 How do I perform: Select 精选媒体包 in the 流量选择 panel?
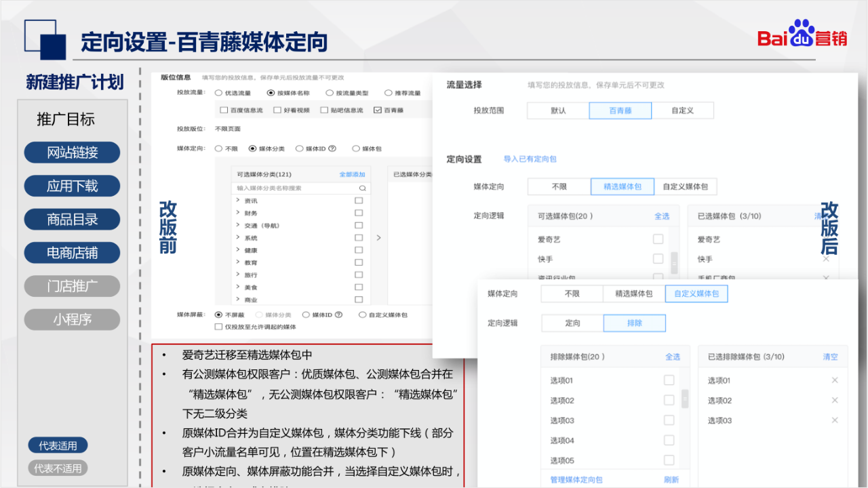(623, 186)
